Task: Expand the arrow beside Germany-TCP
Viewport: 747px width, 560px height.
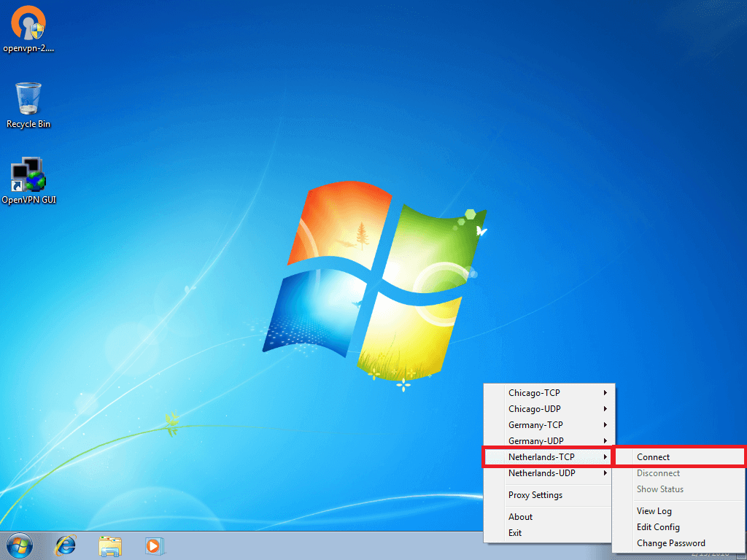Action: [605, 425]
